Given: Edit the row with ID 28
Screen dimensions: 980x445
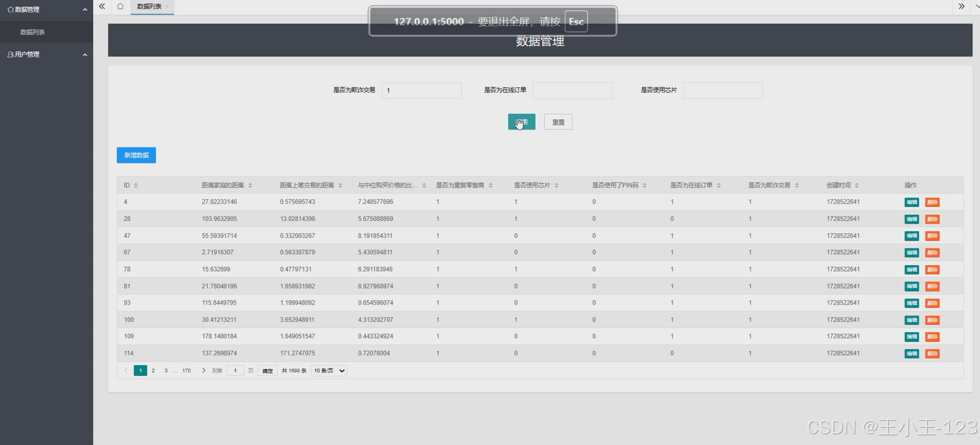Looking at the screenshot, I should [911, 219].
